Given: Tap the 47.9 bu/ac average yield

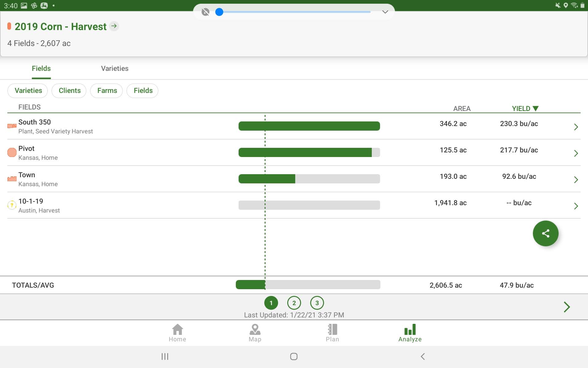Looking at the screenshot, I should coord(517,285).
